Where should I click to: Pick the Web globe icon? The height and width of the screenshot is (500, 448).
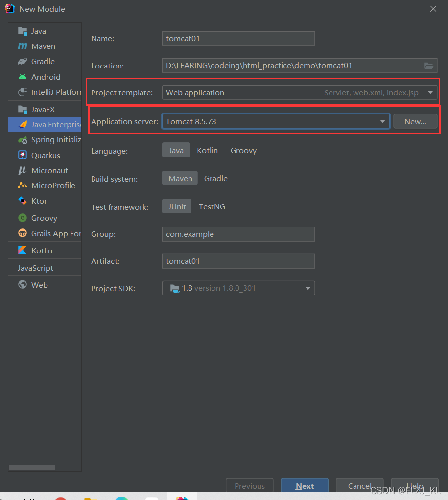coord(23,284)
